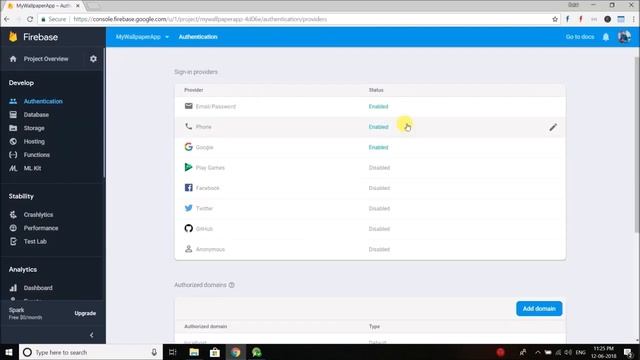
Task: Go back in the browser
Action: click(x=7, y=19)
